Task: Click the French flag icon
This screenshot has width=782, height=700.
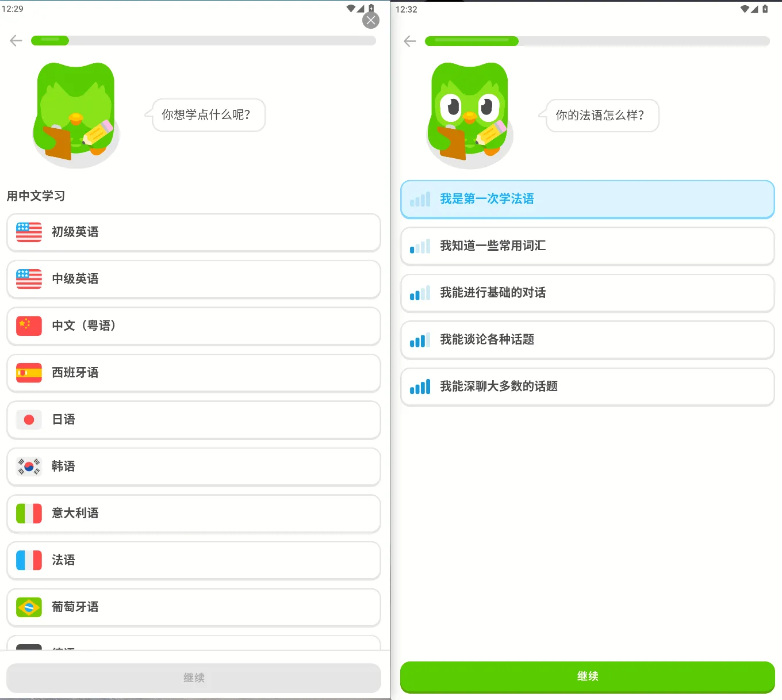Action: (x=29, y=560)
